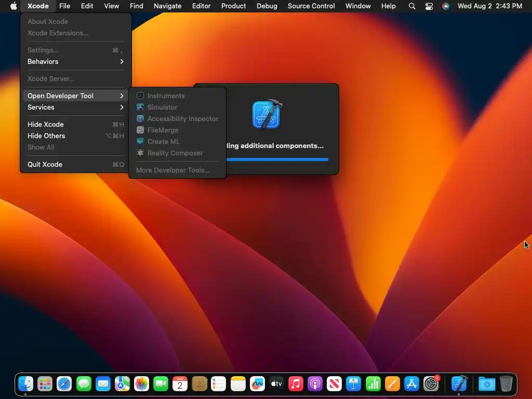Open News app in the Dock
Viewport: 532px width, 399px height.
[x=334, y=384]
